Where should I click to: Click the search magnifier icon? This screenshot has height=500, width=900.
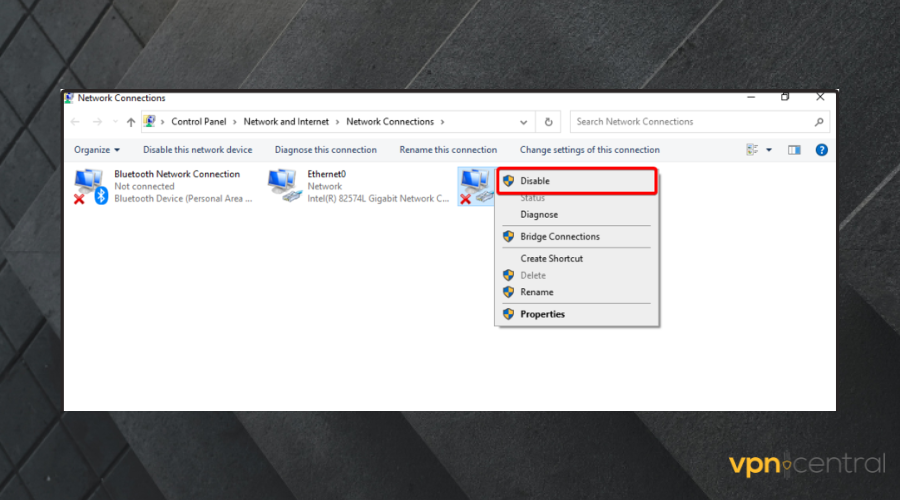pyautogui.click(x=819, y=122)
